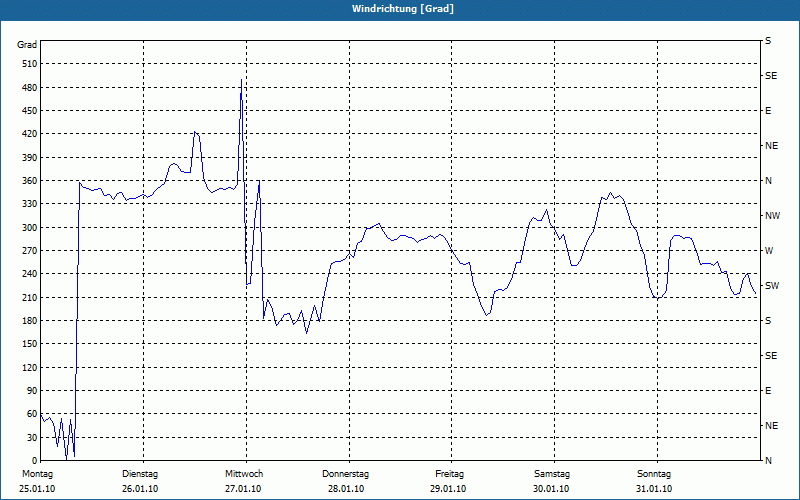Screen dimensions: 800x500
Task: Click the N compass label level with 360
Action: pyautogui.click(x=768, y=181)
